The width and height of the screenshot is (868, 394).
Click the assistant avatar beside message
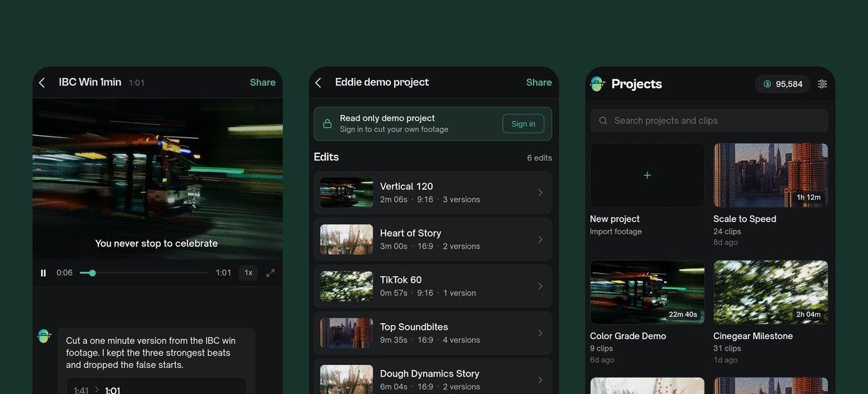[44, 335]
